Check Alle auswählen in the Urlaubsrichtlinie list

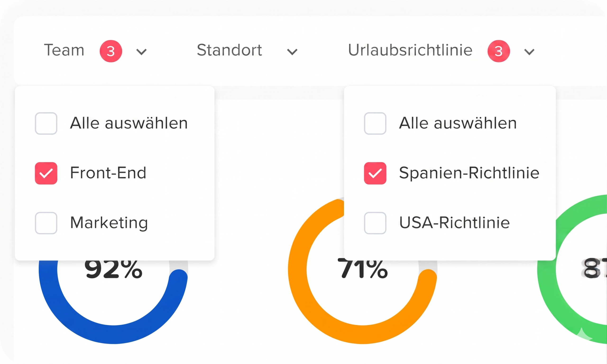point(375,123)
